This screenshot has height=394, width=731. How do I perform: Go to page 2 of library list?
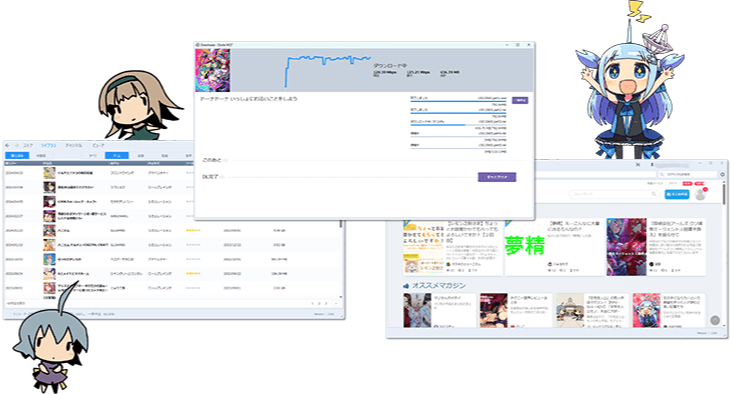point(319,304)
